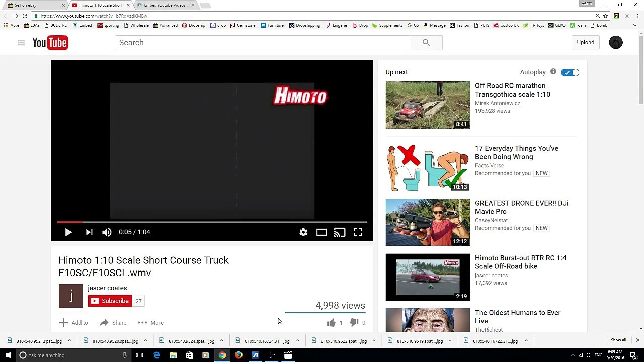Screen dimensions: 644x362
Task: Show all downloads
Action: coord(618,340)
